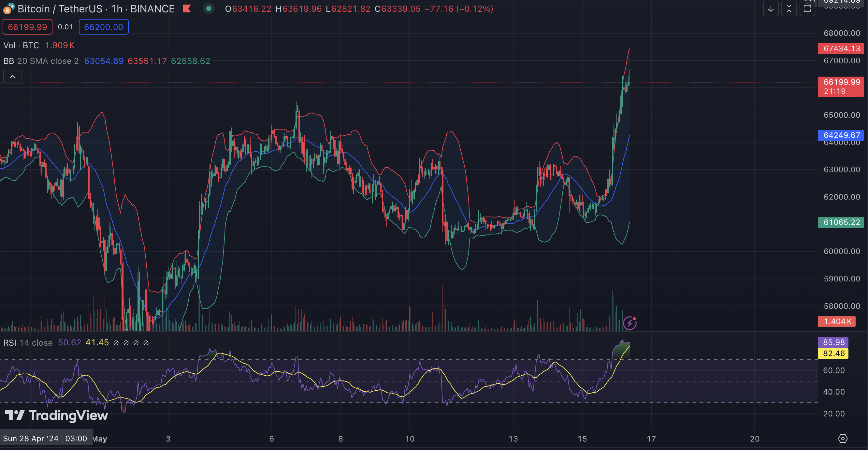Click the red flag symbol marker

click(187, 9)
